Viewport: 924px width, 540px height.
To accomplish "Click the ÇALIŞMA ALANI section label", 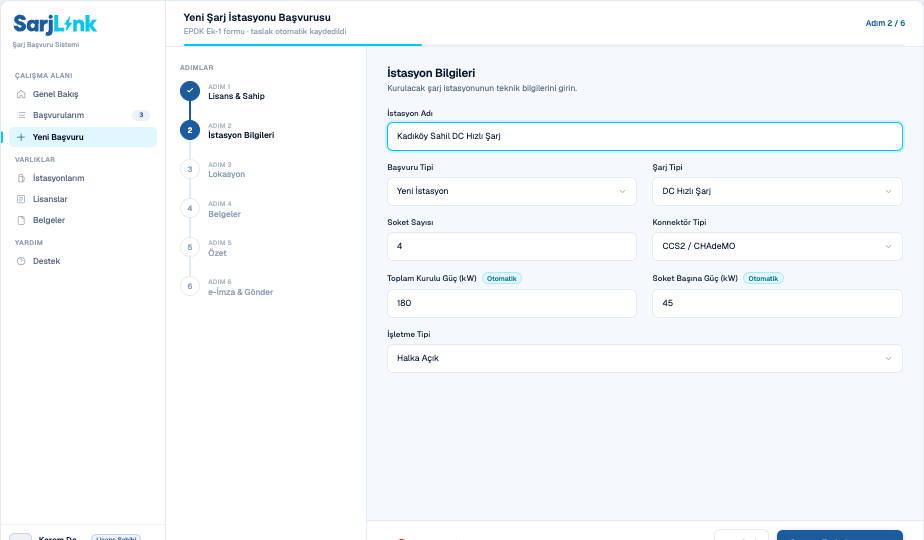I will (x=44, y=75).
